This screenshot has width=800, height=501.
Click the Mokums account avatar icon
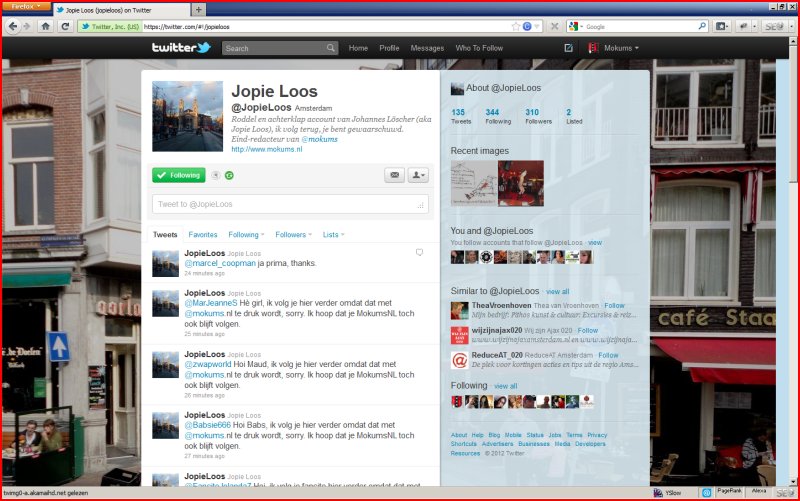593,48
